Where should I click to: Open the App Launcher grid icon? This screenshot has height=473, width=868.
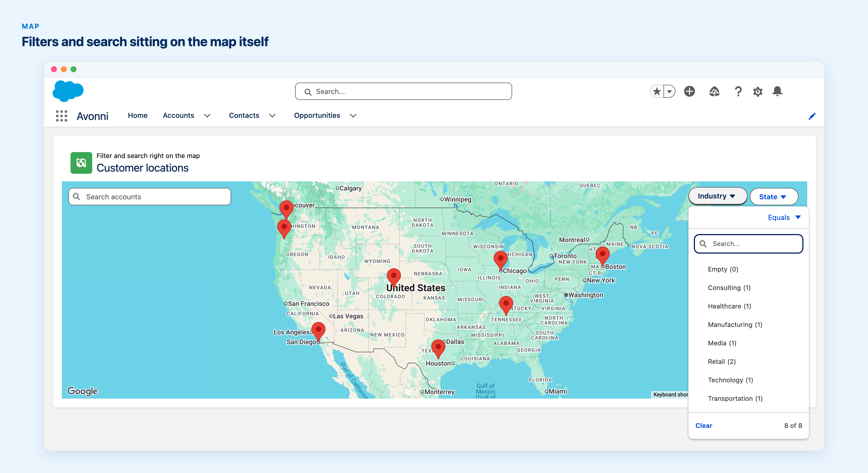pos(61,116)
